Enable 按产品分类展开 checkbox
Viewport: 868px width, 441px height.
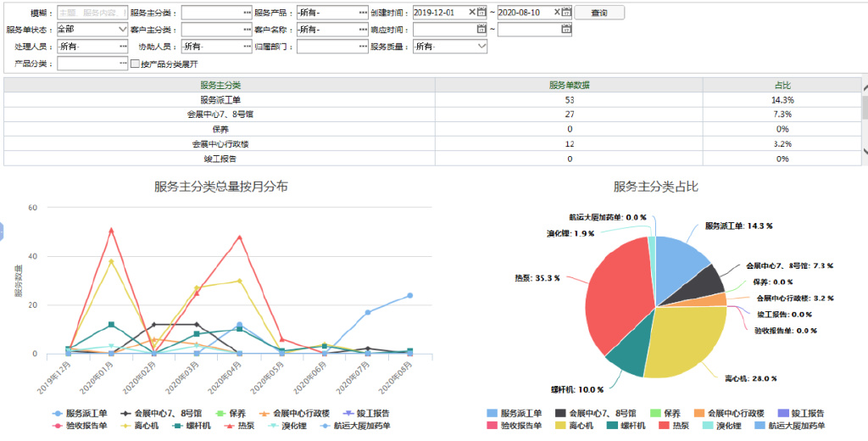click(x=135, y=64)
